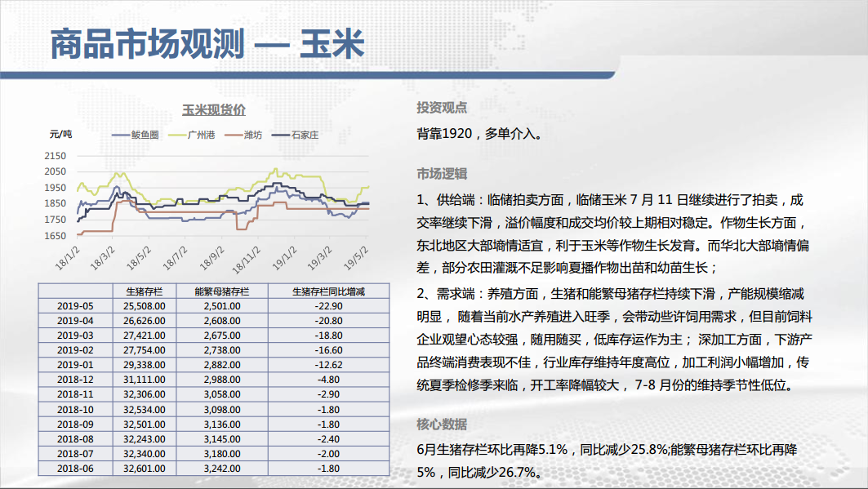Click the cell value -20.80
Screen dimensions: 868x489
(328, 321)
